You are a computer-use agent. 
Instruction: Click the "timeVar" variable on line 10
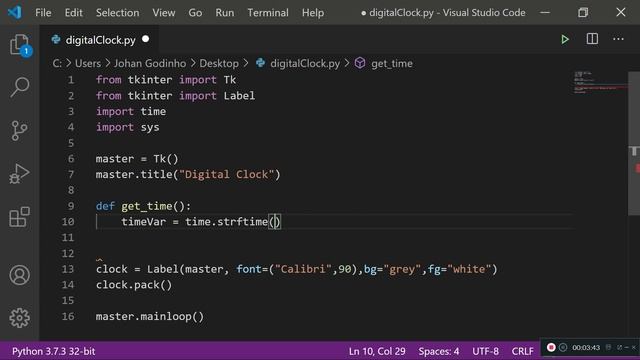click(x=144, y=222)
